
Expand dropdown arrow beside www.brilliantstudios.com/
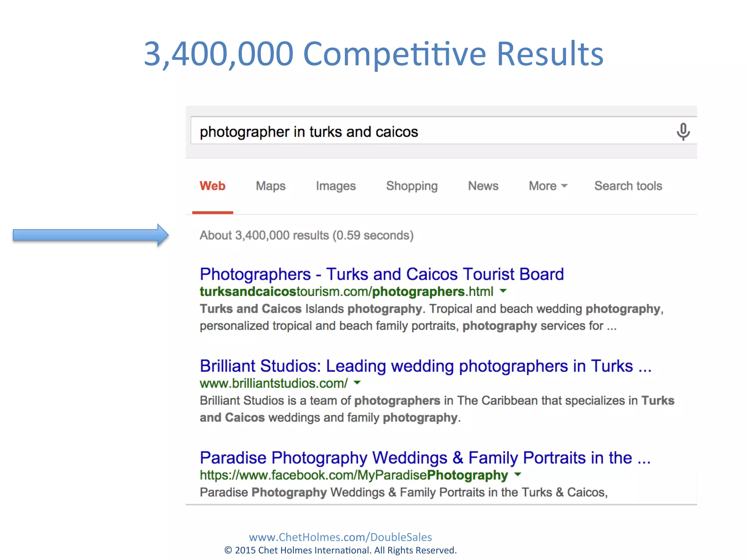point(357,383)
